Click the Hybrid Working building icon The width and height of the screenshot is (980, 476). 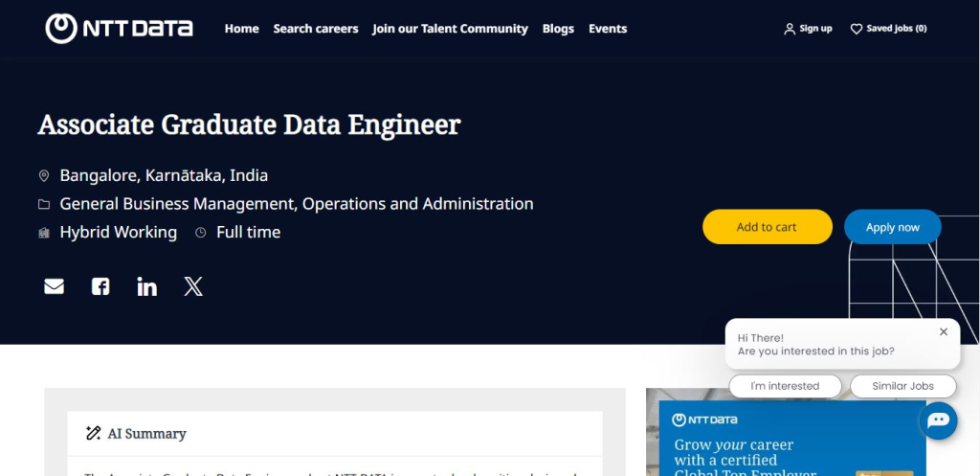[44, 233]
